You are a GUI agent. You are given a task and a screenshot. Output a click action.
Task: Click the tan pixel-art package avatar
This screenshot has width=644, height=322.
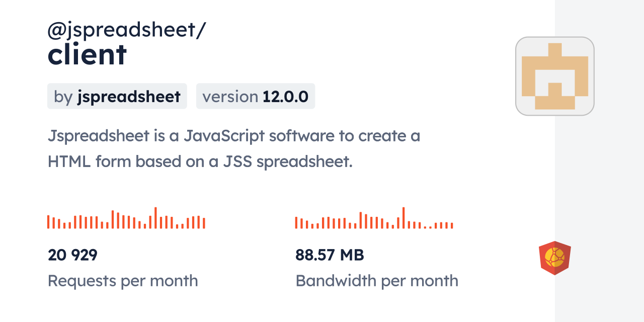pyautogui.click(x=554, y=76)
